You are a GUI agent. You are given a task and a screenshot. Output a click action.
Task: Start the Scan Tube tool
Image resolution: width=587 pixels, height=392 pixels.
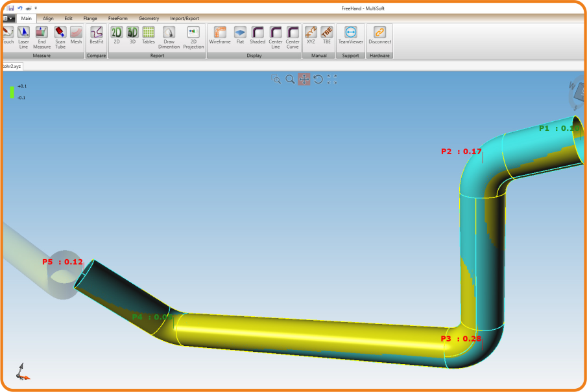coord(60,37)
